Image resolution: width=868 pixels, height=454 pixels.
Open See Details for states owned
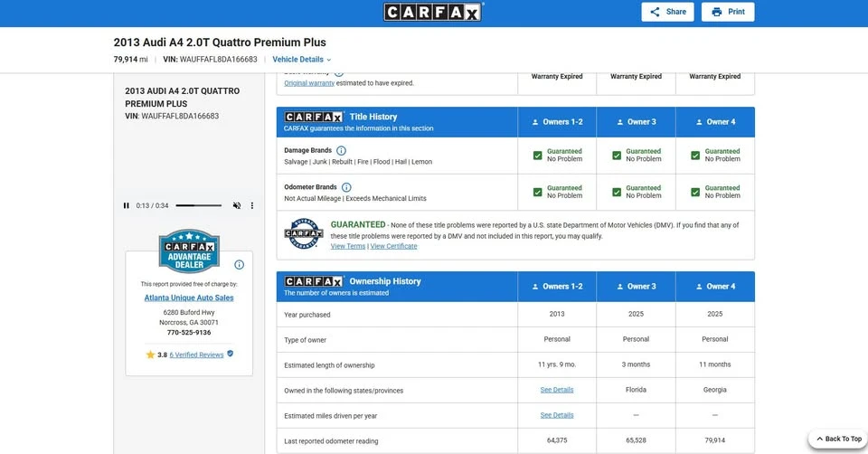(x=557, y=390)
